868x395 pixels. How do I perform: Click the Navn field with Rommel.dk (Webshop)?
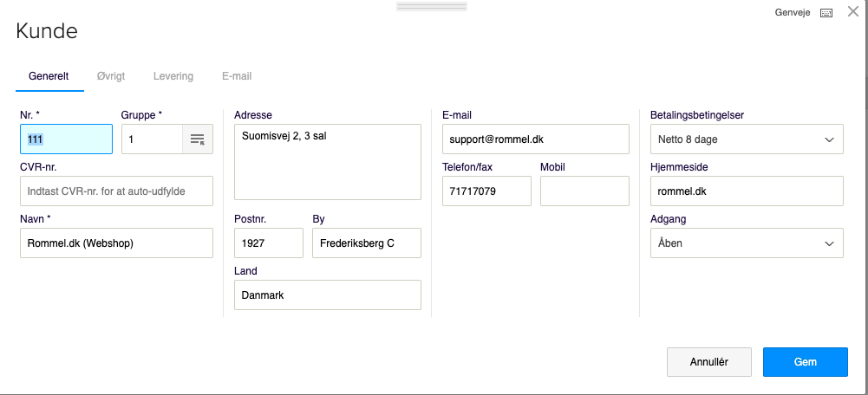coord(116,243)
